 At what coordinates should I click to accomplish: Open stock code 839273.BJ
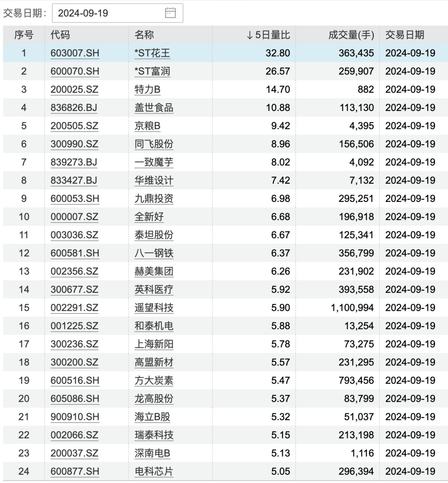(74, 162)
